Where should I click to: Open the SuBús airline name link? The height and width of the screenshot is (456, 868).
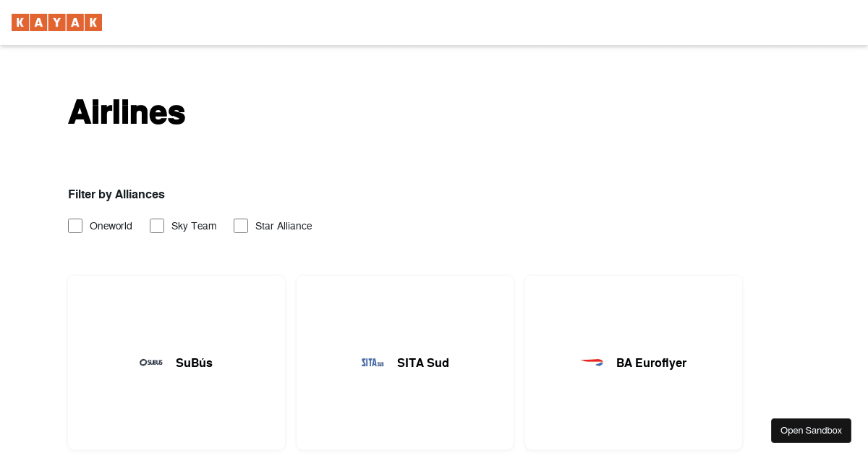pos(194,363)
